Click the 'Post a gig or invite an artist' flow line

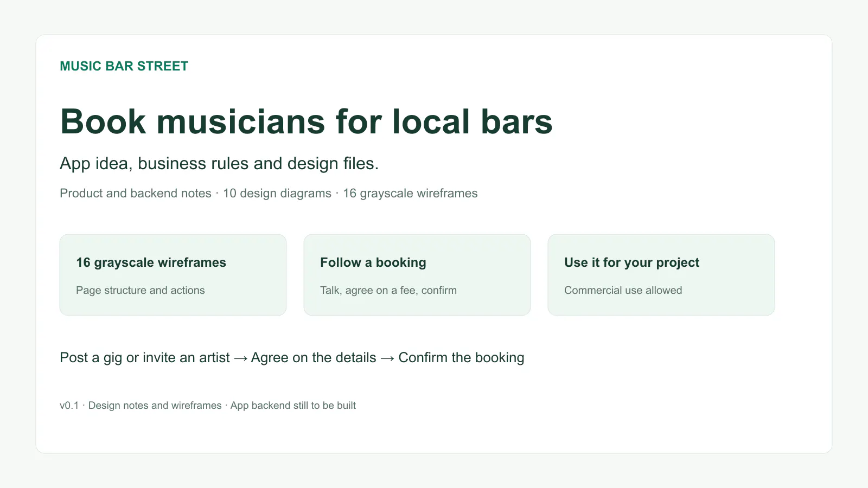[x=292, y=358]
